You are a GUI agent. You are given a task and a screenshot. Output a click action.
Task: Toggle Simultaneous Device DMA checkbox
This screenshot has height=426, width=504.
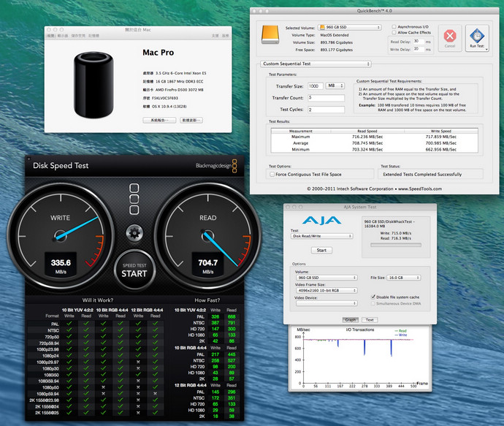(x=373, y=303)
